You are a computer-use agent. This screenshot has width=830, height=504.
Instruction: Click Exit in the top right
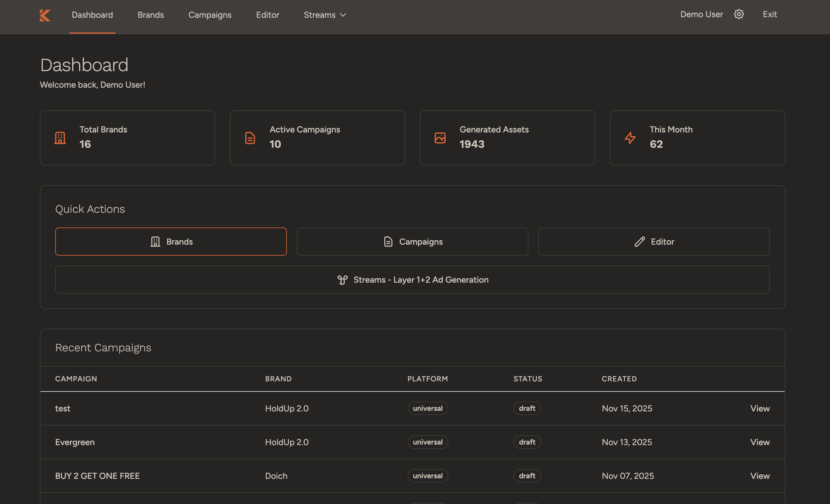[770, 14]
